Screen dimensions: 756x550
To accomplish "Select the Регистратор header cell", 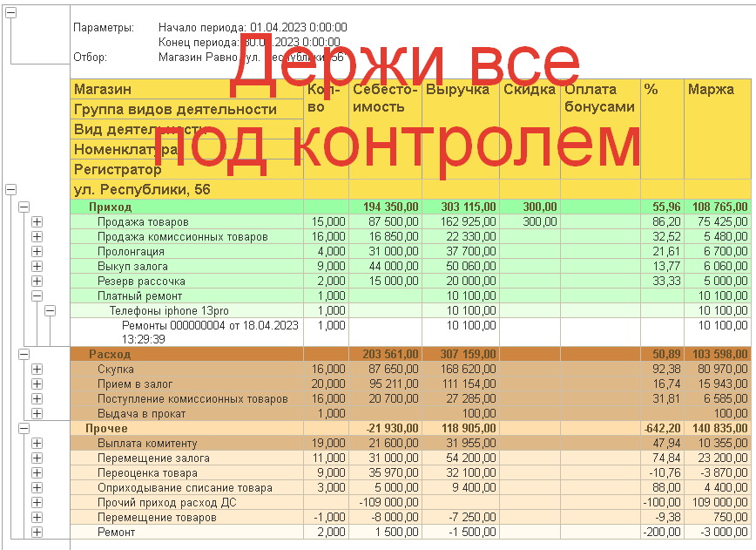I will 187,169.
